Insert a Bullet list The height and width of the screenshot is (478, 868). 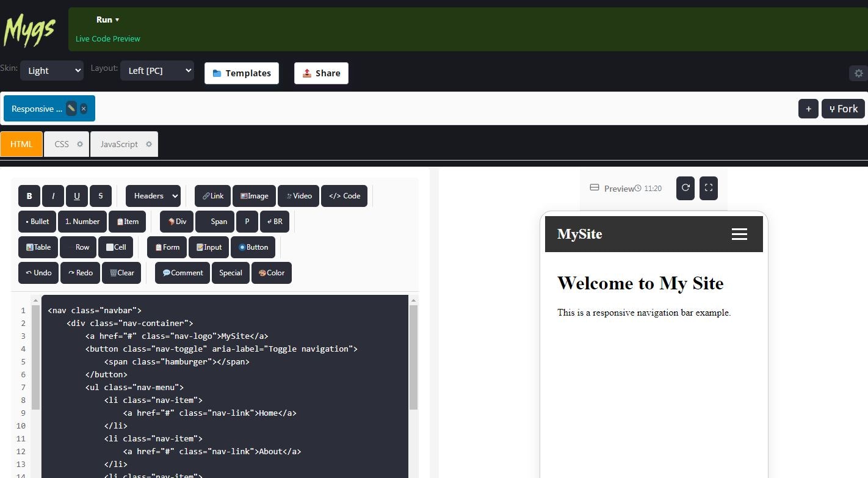click(x=37, y=222)
